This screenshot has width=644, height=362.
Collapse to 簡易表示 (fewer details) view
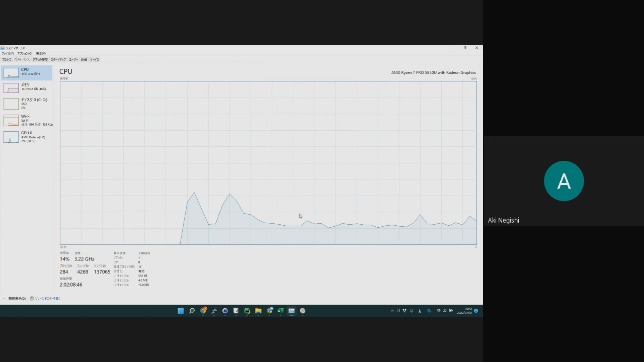pos(16,299)
